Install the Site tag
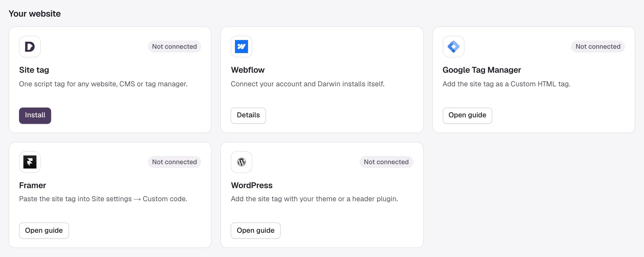The width and height of the screenshot is (644, 257). coord(35,115)
